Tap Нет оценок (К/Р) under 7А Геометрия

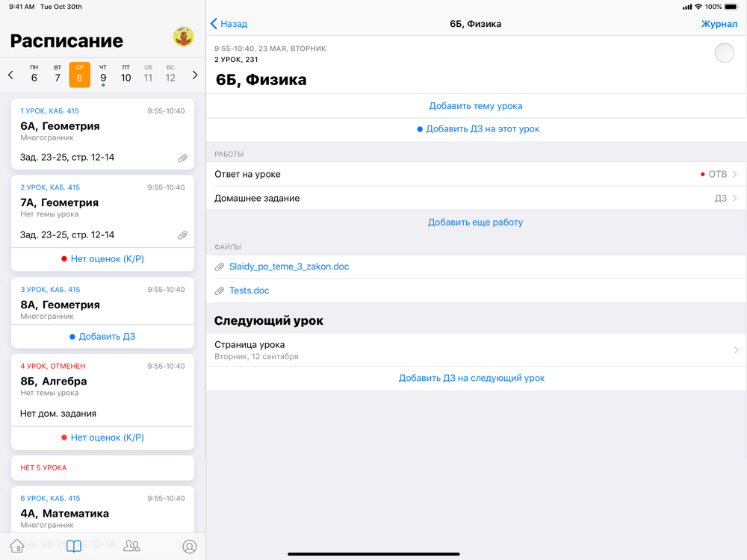pyautogui.click(x=102, y=259)
